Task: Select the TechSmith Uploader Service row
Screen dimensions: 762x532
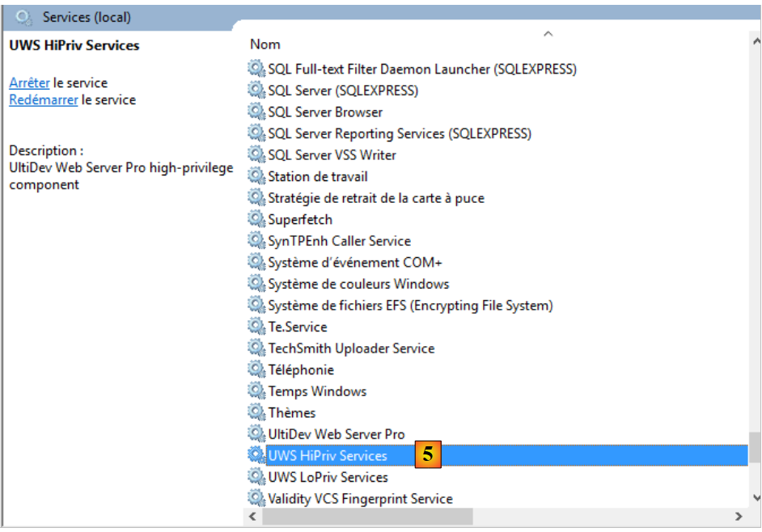Action: coord(351,348)
